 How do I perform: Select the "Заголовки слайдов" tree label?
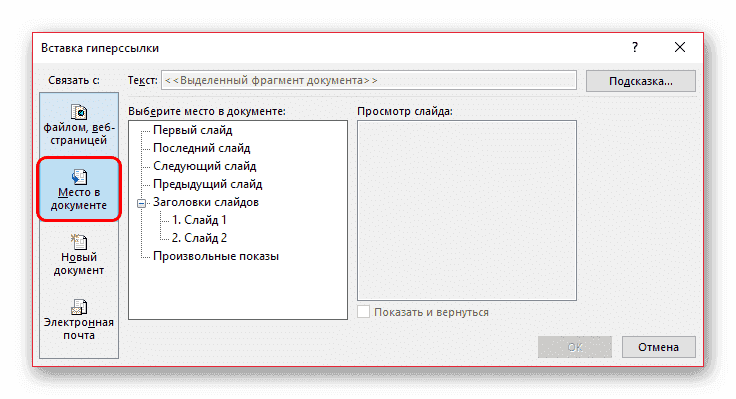coord(206,202)
